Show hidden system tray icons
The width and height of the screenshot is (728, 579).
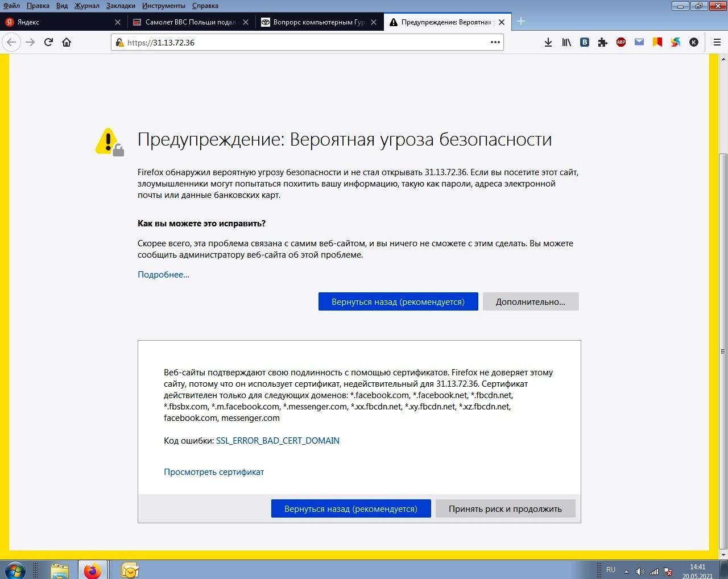click(626, 571)
